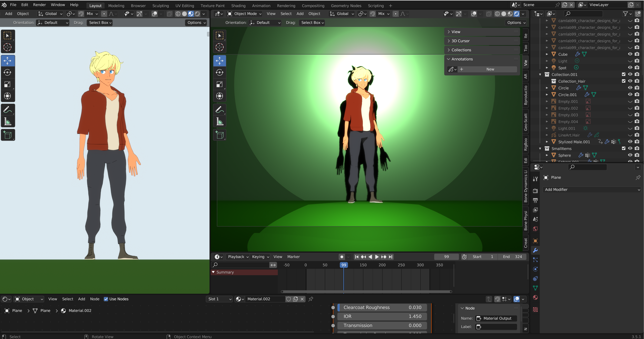644x339 pixels.
Task: Click the Clearcoat Roughness value slider
Action: point(382,308)
